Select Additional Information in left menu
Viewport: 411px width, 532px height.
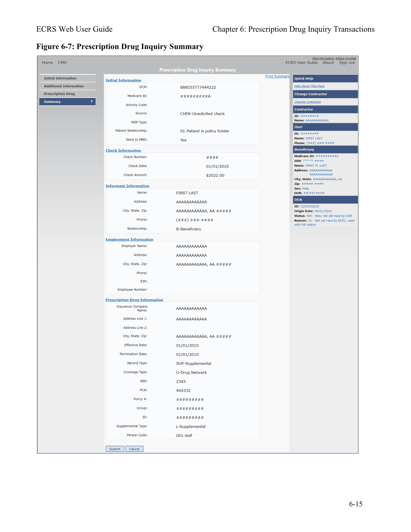67,86
